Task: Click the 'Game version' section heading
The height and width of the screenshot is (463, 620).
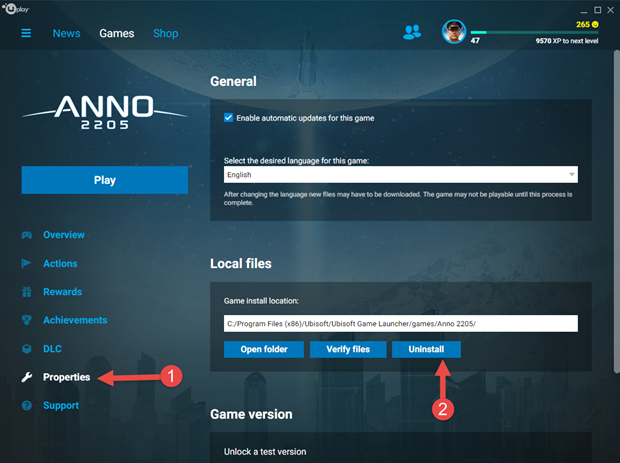Action: coord(251,414)
